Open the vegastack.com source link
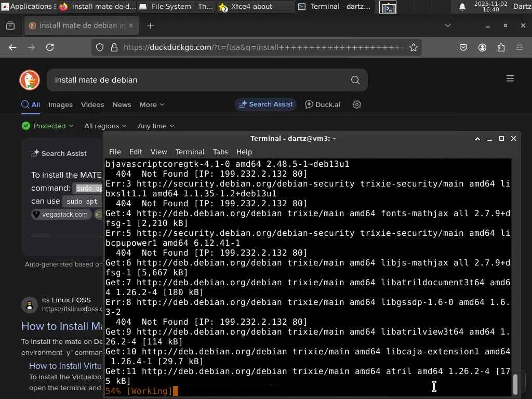The height and width of the screenshot is (399, 532). click(x=61, y=215)
